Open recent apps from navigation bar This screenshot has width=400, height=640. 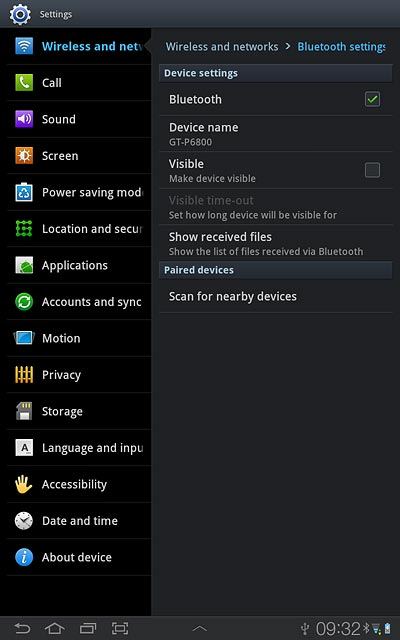pyautogui.click(x=88, y=628)
